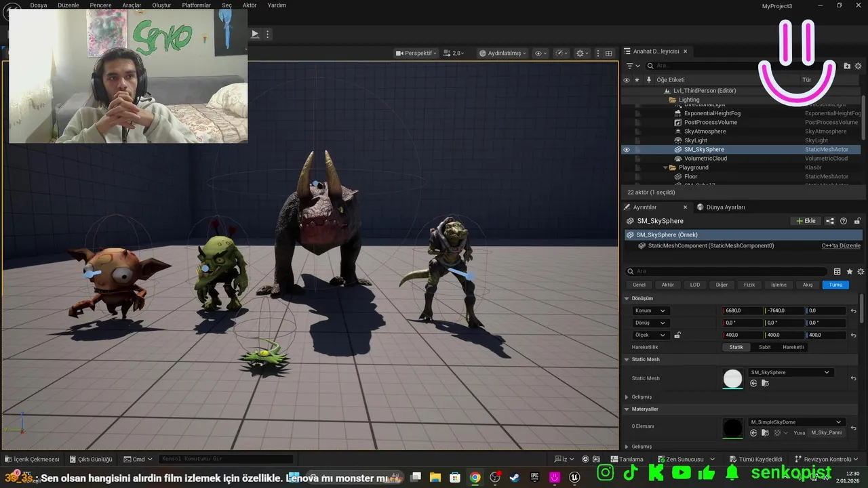Close the Ayrıntılar tab
The width and height of the screenshot is (868, 488).
pyautogui.click(x=685, y=207)
